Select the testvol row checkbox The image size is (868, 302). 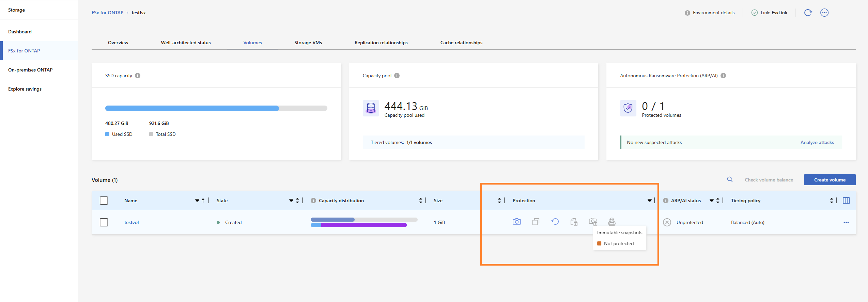tap(104, 222)
